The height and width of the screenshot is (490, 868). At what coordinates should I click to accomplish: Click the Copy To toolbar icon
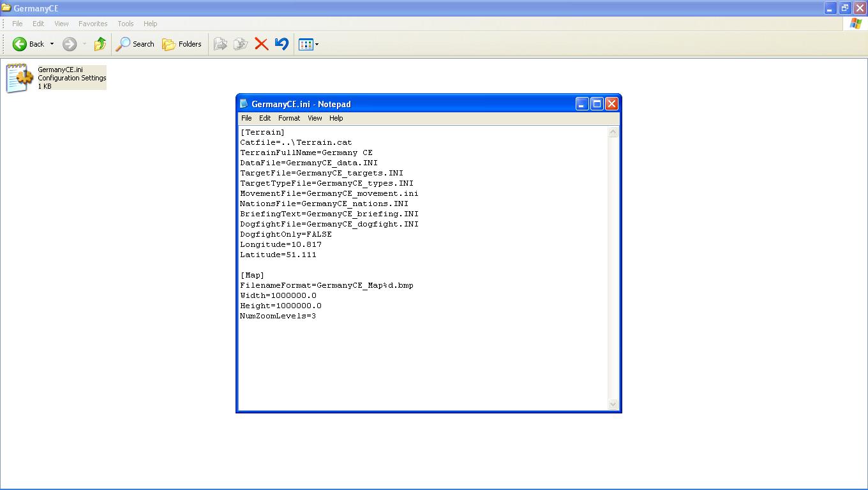241,44
